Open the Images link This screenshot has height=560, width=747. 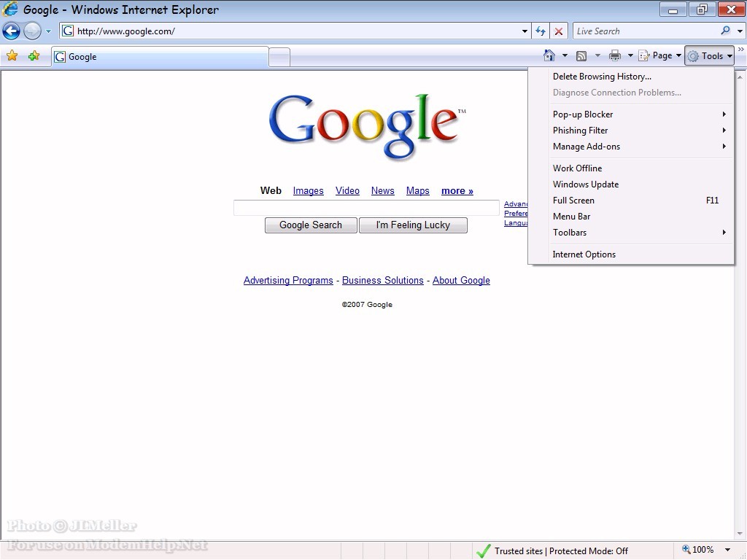click(309, 191)
